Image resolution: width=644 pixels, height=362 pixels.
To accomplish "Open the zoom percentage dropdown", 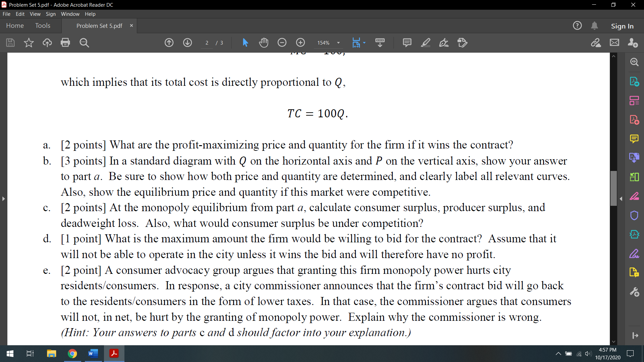I will 338,43.
